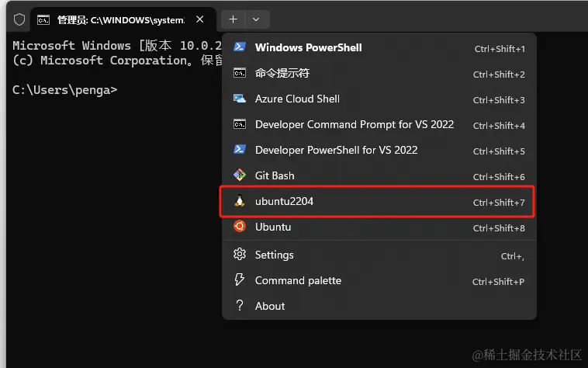Click the orange Ubuntu logo icon
This screenshot has height=368, width=588.
(x=240, y=226)
